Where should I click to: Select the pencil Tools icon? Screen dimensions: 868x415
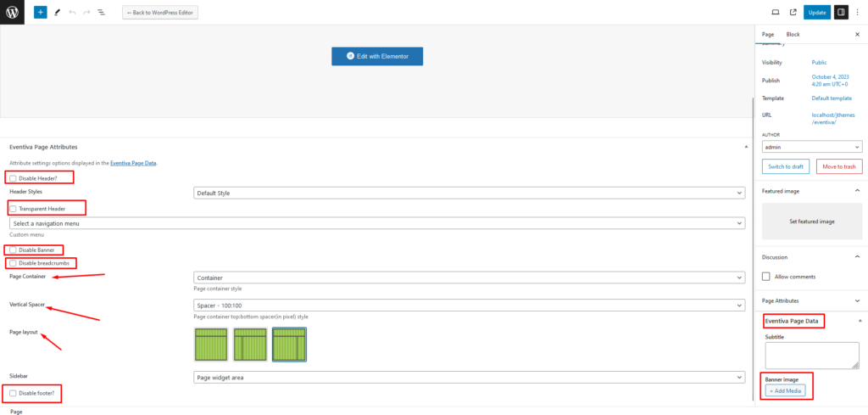click(x=57, y=12)
